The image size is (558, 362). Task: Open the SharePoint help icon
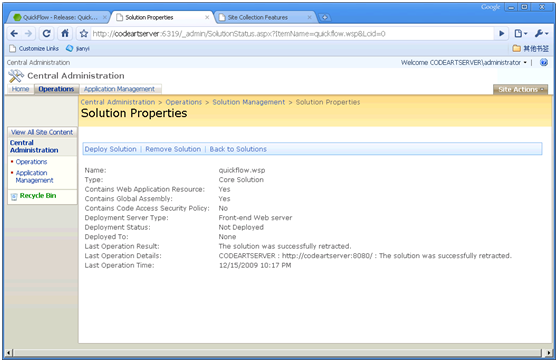click(543, 63)
